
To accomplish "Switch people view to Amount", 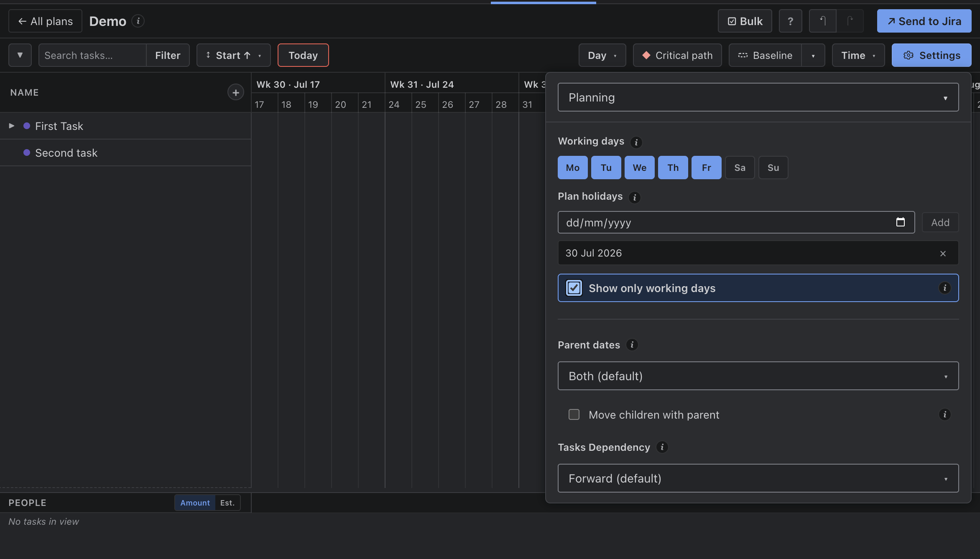I will (x=195, y=503).
